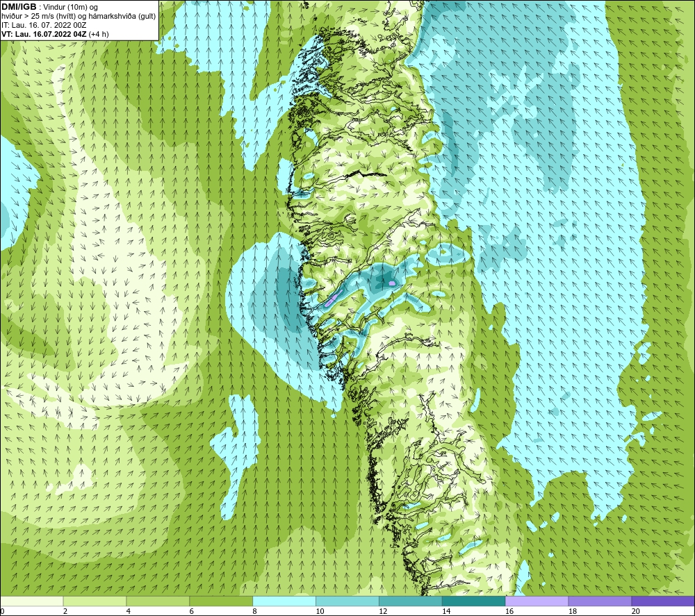Click the 10–12 m/s turquoise legend swatch
Screen dimensions: 695x616
click(x=347, y=601)
